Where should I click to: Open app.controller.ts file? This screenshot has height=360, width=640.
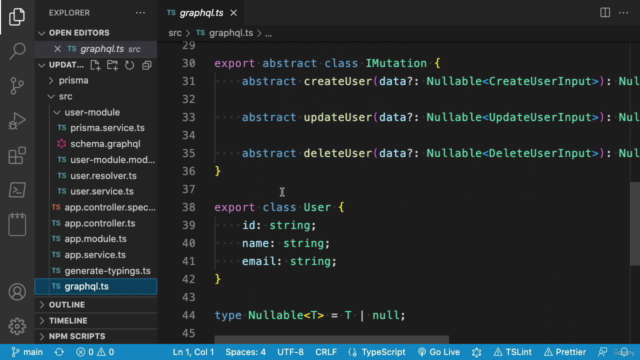(x=96, y=223)
